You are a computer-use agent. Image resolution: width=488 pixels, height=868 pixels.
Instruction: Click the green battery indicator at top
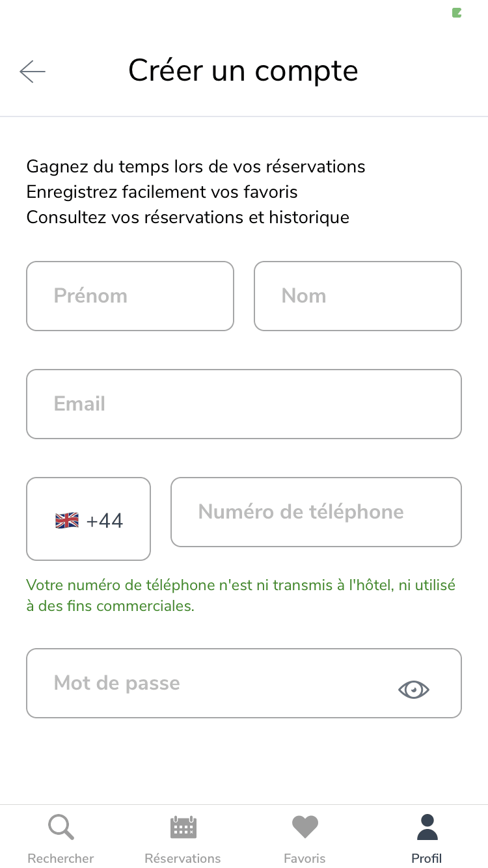457,12
